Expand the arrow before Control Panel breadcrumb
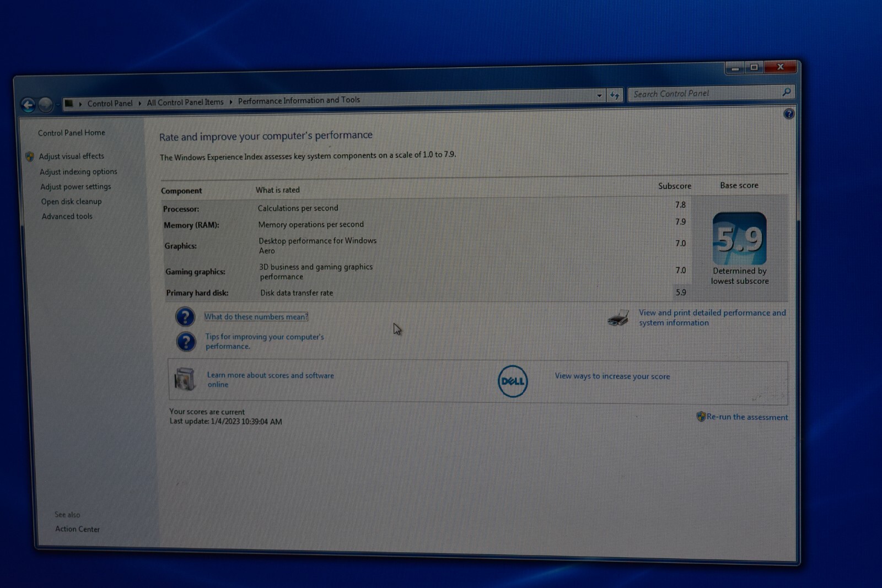Image resolution: width=882 pixels, height=588 pixels. pyautogui.click(x=80, y=104)
